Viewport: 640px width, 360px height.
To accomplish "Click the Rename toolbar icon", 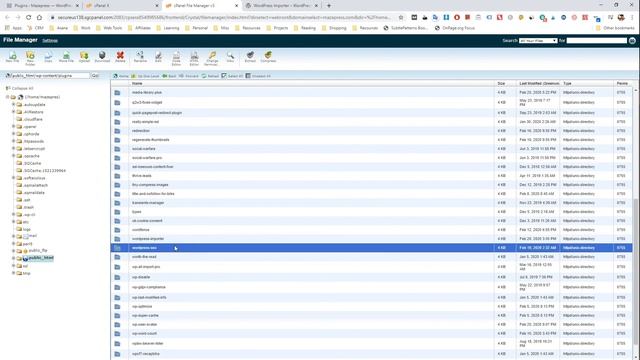I will pyautogui.click(x=140, y=56).
